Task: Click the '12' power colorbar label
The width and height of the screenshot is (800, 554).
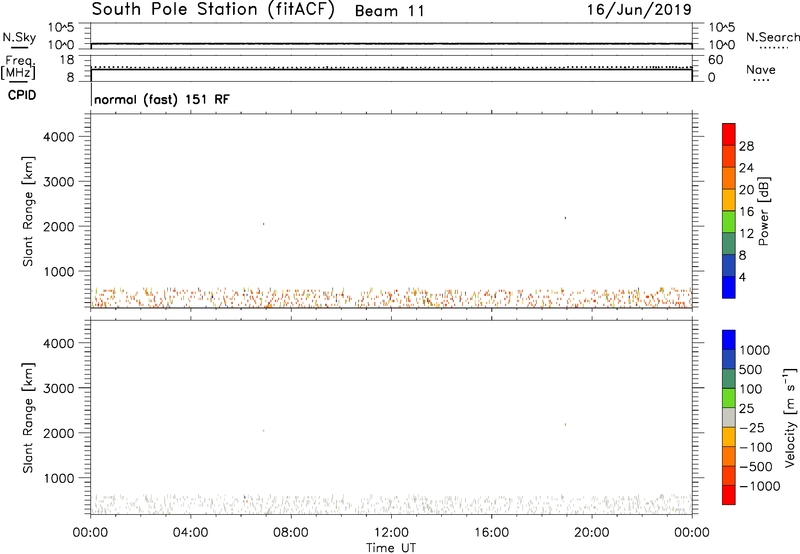Action: [x=746, y=234]
